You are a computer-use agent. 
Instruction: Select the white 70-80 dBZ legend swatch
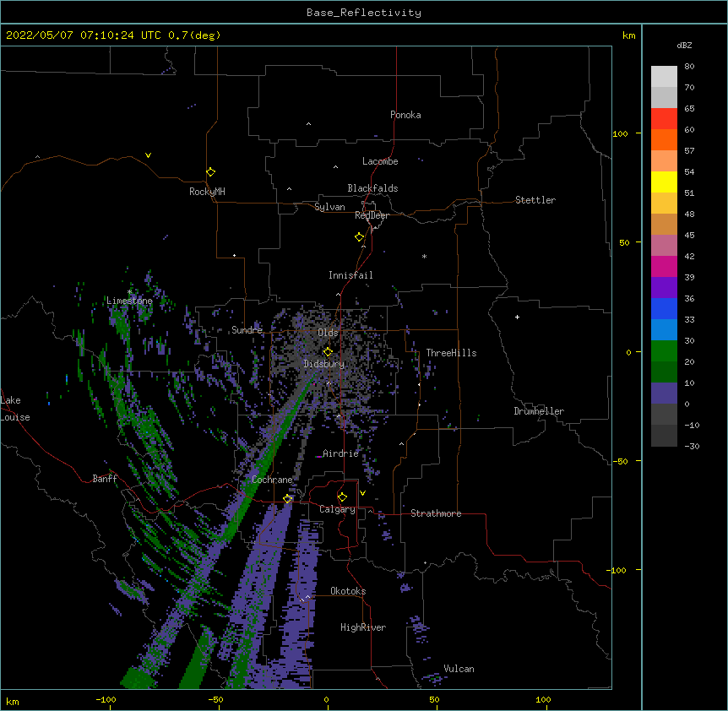pos(664,77)
